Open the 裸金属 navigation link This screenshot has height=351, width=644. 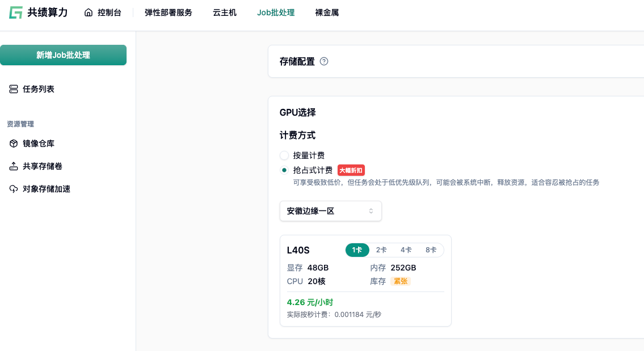(327, 12)
